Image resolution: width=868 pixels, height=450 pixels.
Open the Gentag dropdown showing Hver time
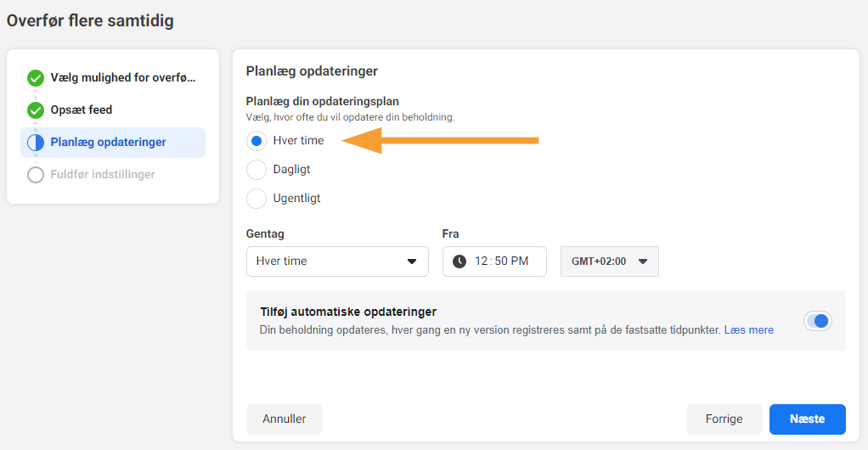coord(337,262)
